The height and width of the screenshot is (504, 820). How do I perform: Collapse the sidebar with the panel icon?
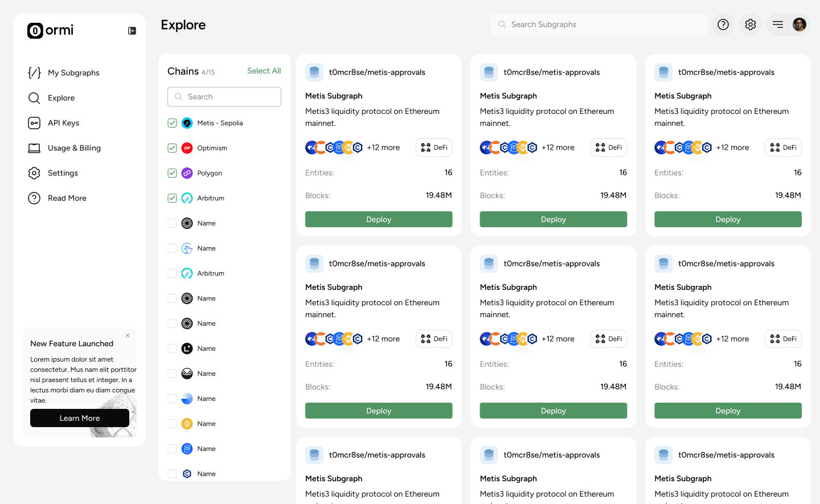(x=132, y=31)
